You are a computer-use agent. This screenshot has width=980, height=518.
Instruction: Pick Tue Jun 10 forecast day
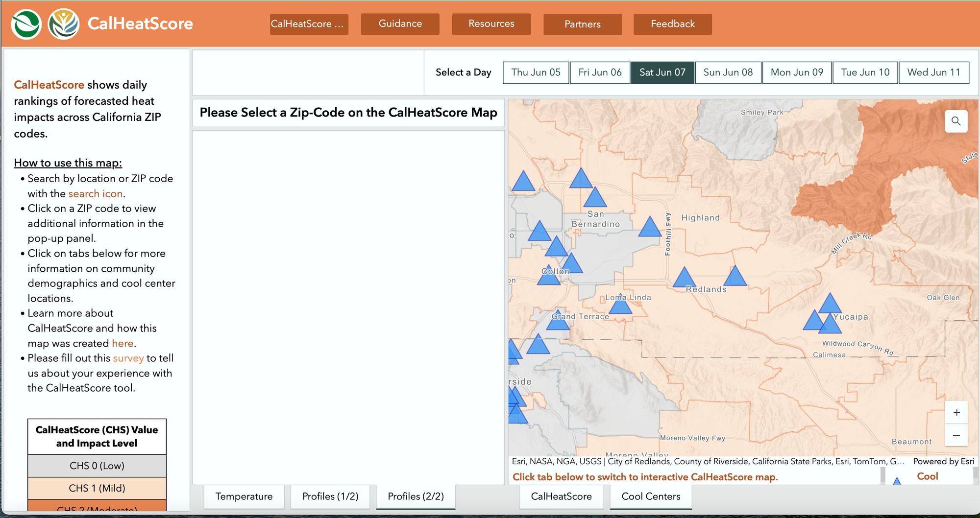coord(865,72)
